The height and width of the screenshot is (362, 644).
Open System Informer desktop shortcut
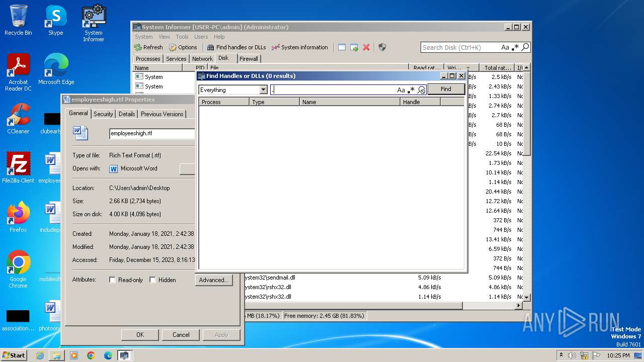(x=94, y=23)
